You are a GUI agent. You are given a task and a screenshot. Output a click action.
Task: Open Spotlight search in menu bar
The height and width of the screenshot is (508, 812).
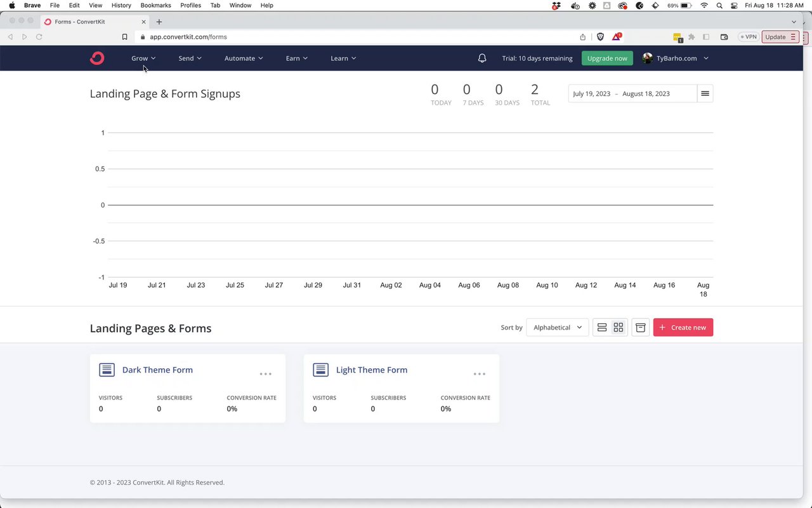(x=719, y=5)
